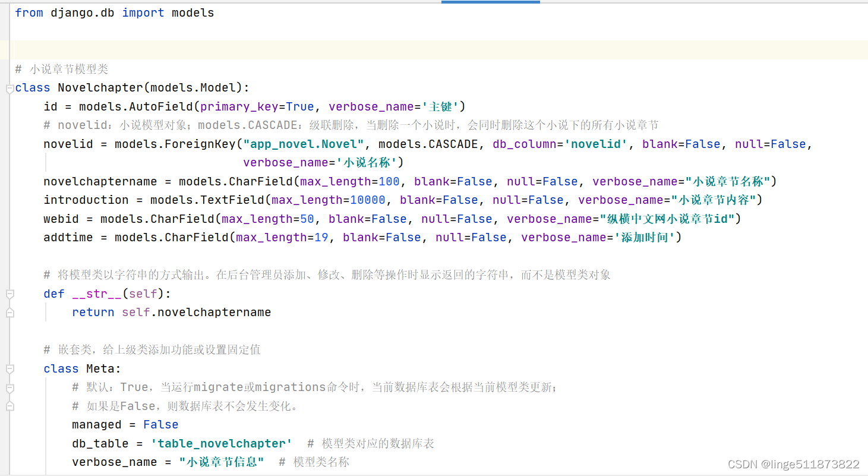The width and height of the screenshot is (868, 476).
Task: Click the primary_key argument
Action: click(x=239, y=106)
